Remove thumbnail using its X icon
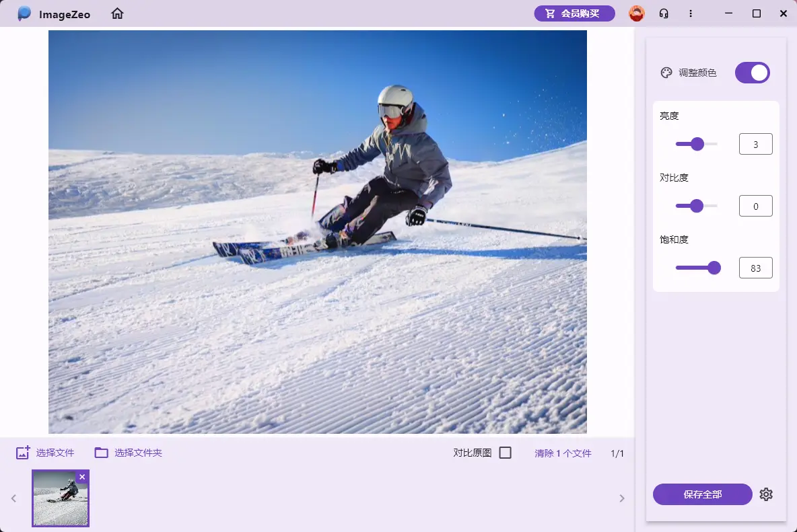Image resolution: width=797 pixels, height=532 pixels. [82, 477]
